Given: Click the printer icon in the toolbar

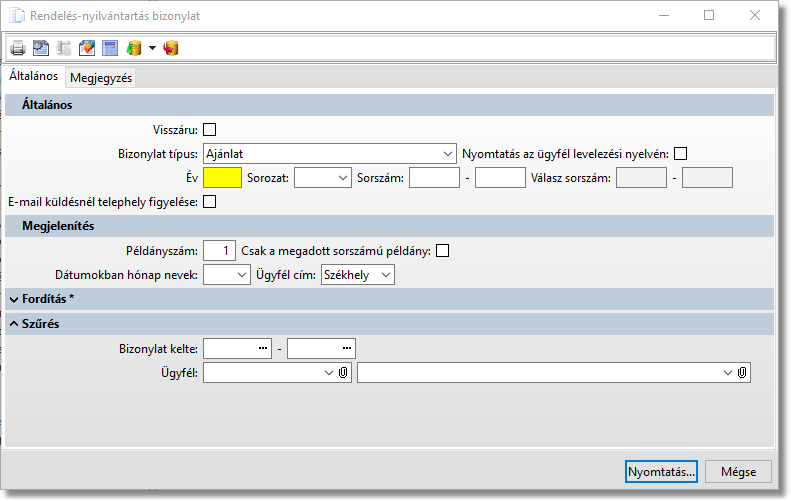Looking at the screenshot, I should coord(17,48).
